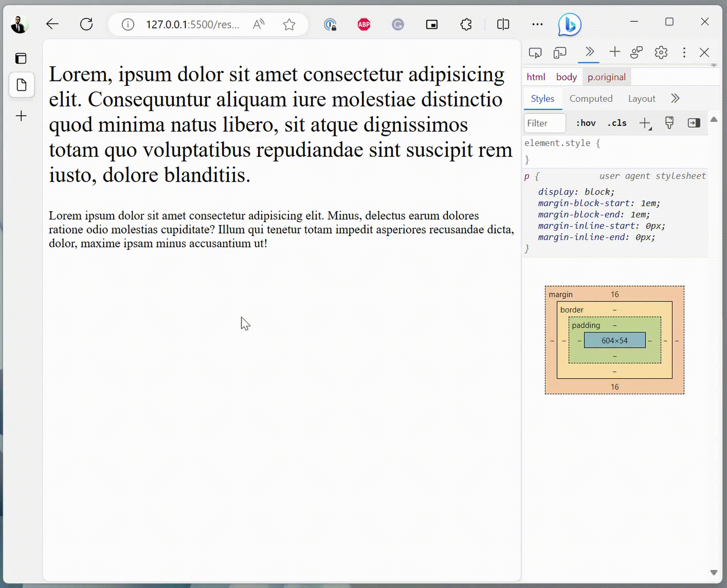Open the Adblock Plus extension
Image resolution: width=727 pixels, height=588 pixels.
point(363,24)
